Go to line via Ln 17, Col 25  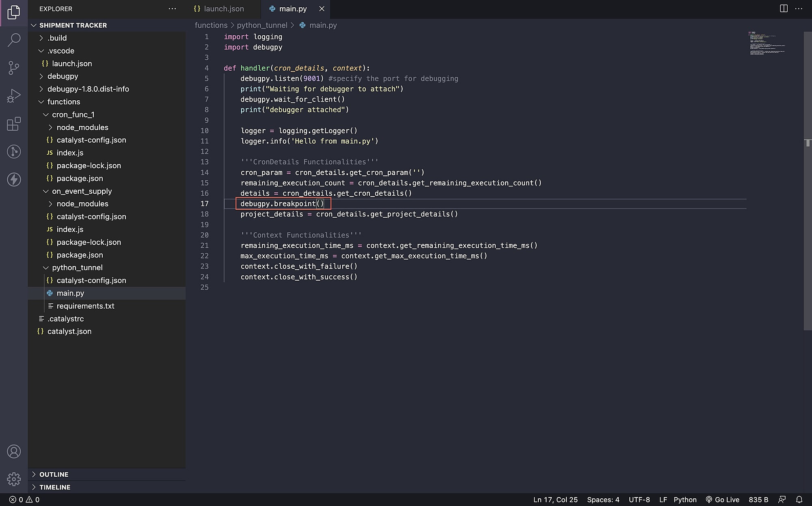tap(555, 500)
